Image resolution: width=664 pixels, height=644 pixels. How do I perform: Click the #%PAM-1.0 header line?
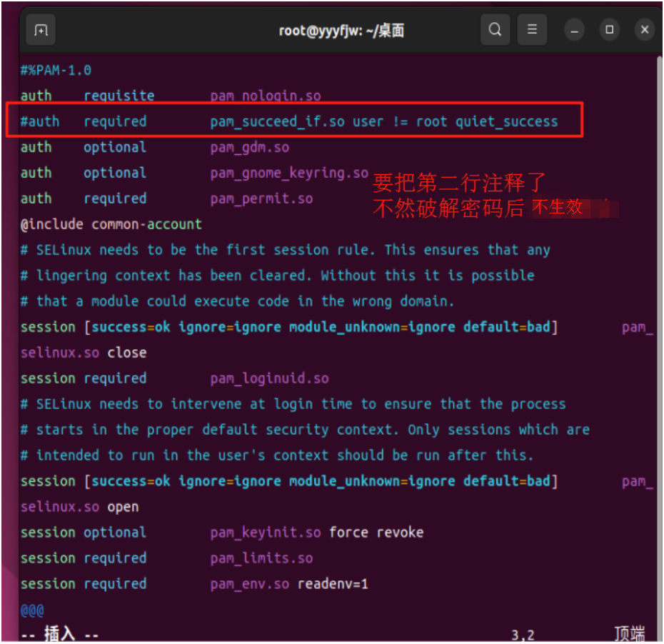pos(56,70)
